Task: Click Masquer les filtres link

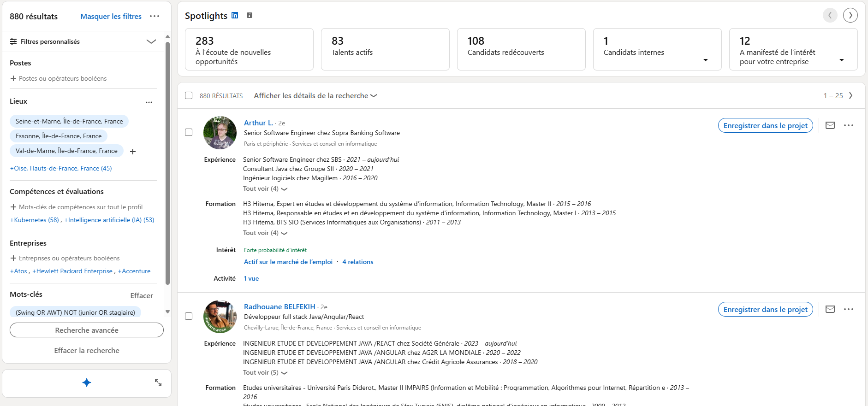Action: click(x=111, y=16)
